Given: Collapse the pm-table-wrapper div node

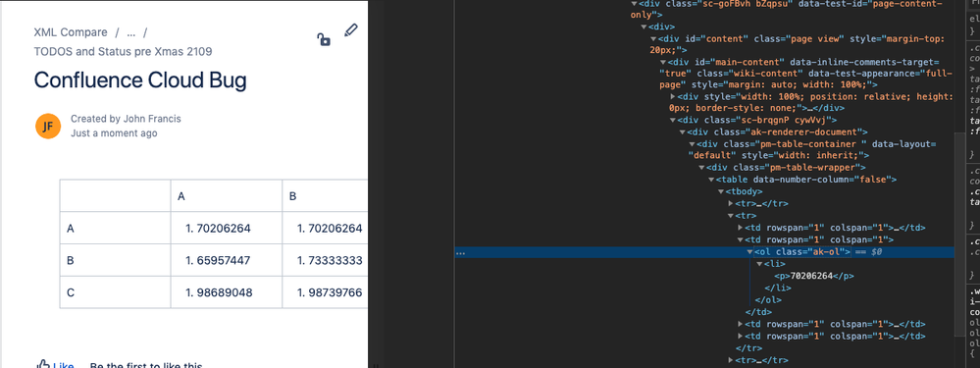Looking at the screenshot, I should 701,168.
